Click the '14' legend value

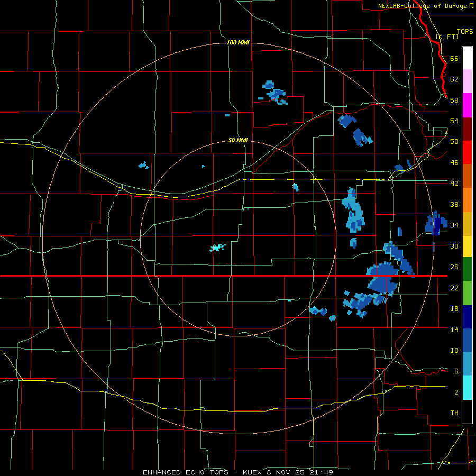click(454, 329)
